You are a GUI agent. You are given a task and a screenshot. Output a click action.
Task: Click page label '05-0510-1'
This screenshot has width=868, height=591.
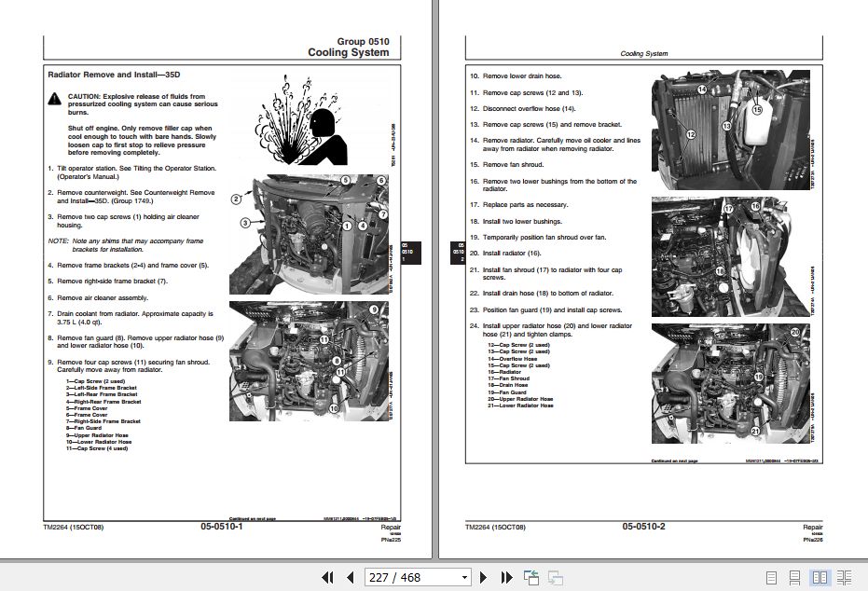point(222,527)
